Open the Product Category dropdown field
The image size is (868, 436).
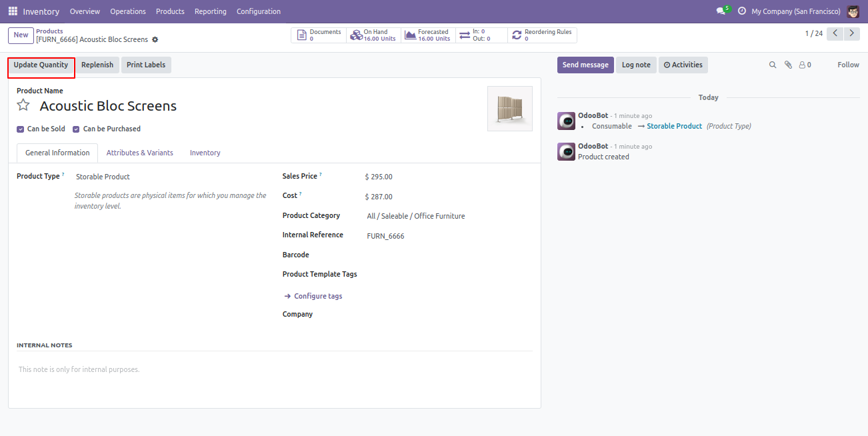point(449,216)
